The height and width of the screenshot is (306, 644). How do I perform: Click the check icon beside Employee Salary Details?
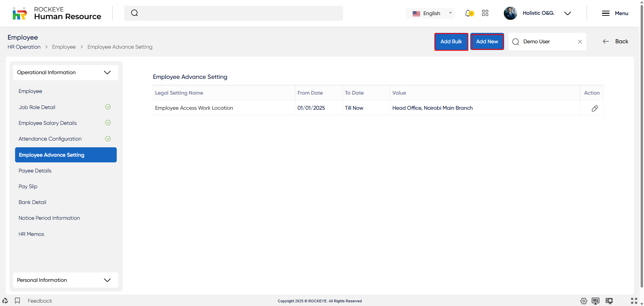pyautogui.click(x=108, y=123)
